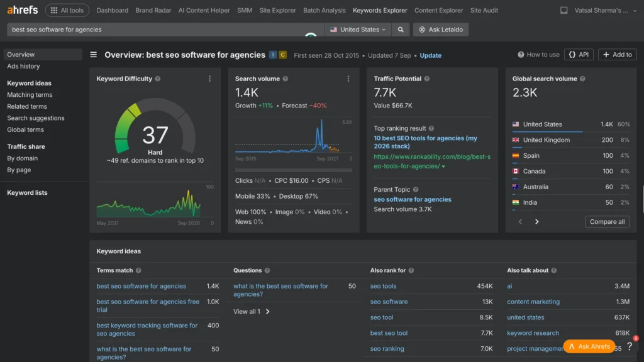
Task: Open Traffic Potential help tooltip icon
Action: click(427, 79)
